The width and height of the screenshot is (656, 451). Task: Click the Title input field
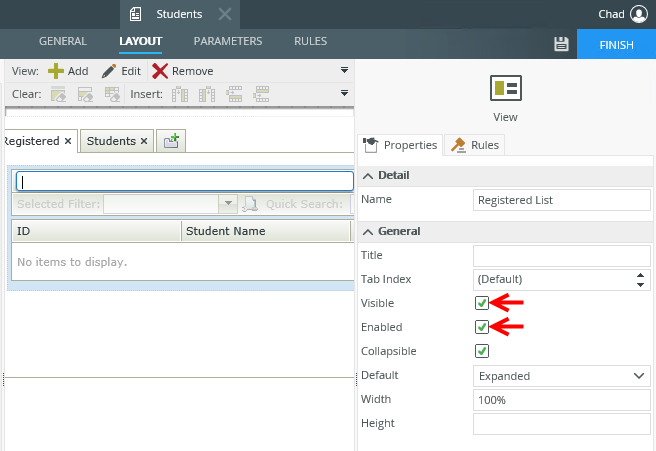(x=561, y=255)
